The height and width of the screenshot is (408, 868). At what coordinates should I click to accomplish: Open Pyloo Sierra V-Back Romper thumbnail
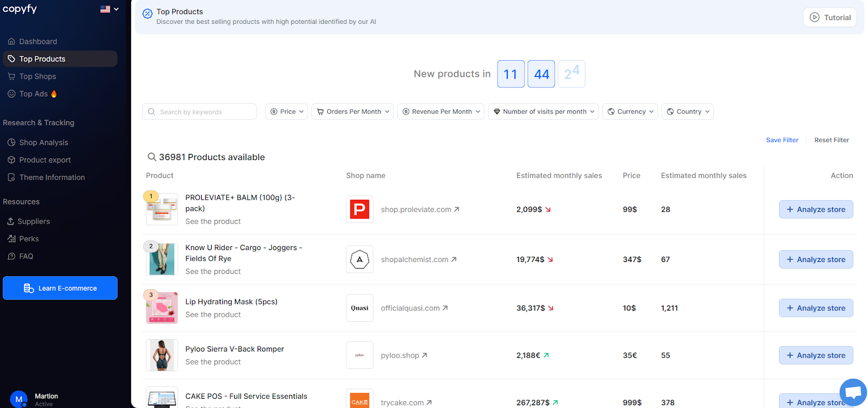coord(162,355)
